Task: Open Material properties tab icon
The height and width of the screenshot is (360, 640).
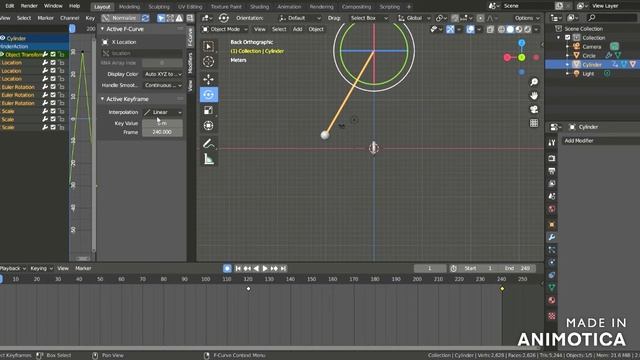Action: [552, 300]
